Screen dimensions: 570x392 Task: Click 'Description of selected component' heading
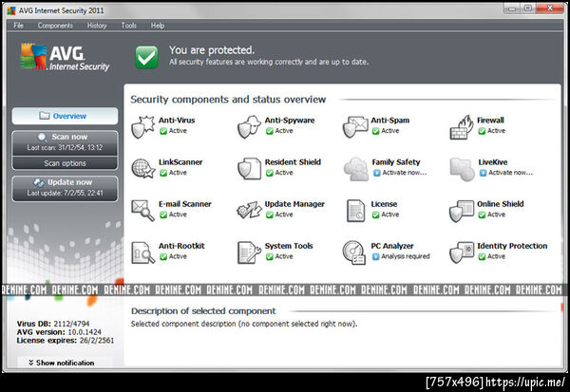(203, 311)
